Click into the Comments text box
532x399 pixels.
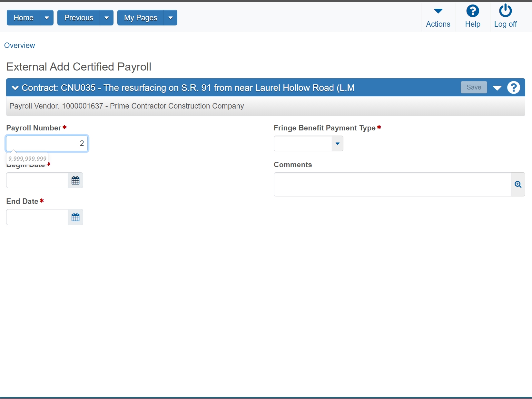point(392,185)
